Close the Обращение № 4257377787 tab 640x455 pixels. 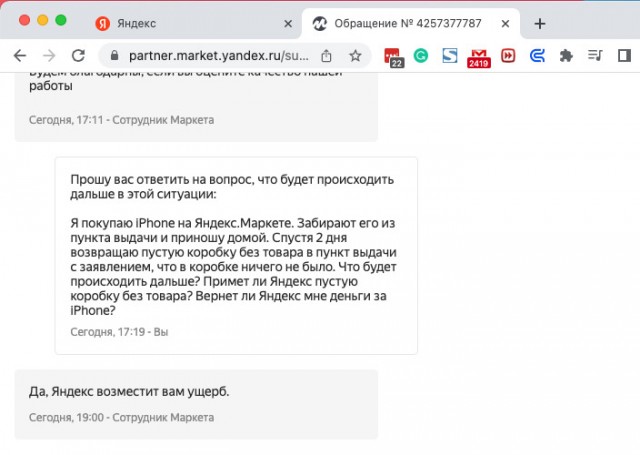(506, 23)
